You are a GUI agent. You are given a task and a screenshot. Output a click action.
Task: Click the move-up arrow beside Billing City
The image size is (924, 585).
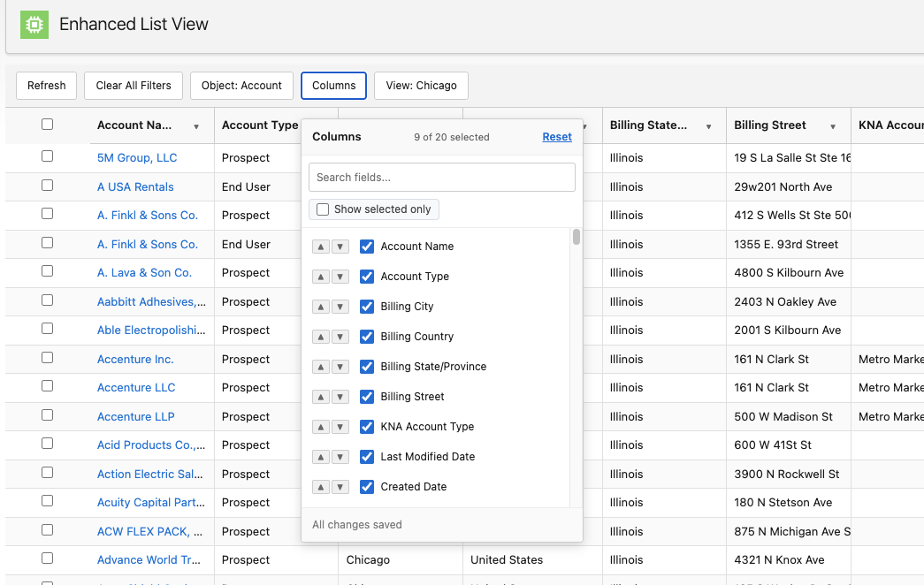point(322,307)
